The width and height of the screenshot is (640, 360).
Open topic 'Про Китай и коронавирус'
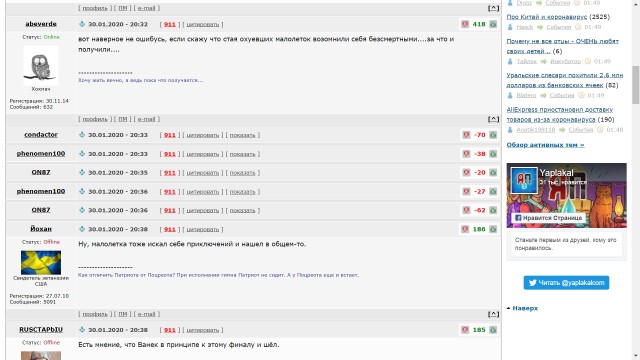pyautogui.click(x=547, y=17)
